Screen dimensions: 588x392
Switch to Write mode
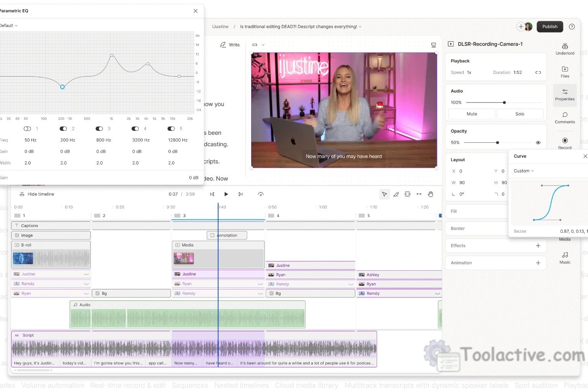tap(230, 45)
